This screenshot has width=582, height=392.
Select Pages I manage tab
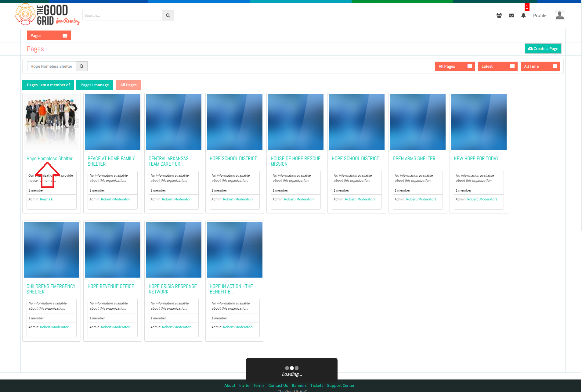(95, 85)
